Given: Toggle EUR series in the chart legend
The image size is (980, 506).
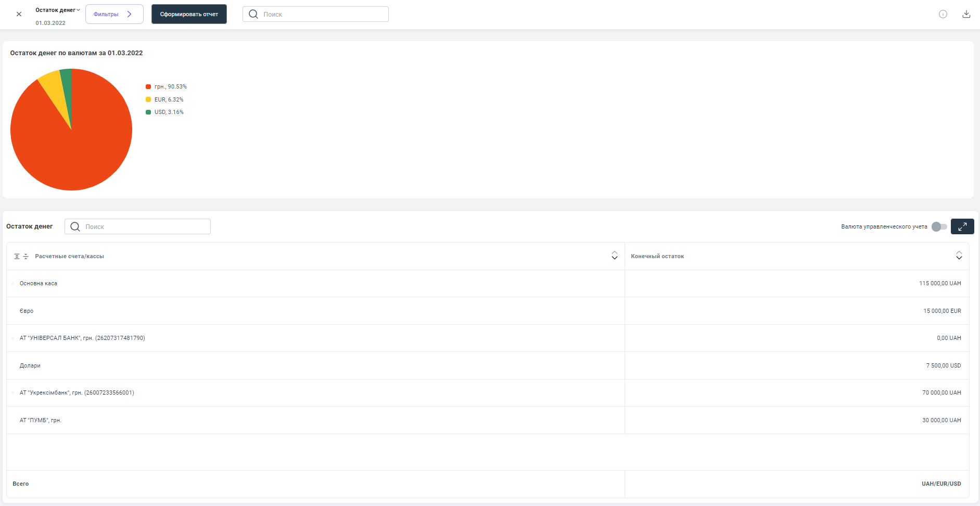Looking at the screenshot, I should click(x=169, y=99).
